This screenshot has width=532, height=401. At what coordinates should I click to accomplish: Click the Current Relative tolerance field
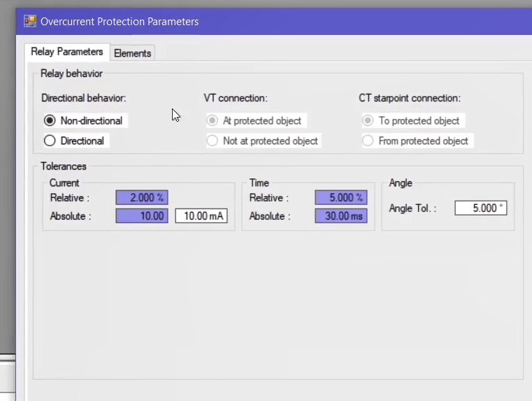[142, 198]
